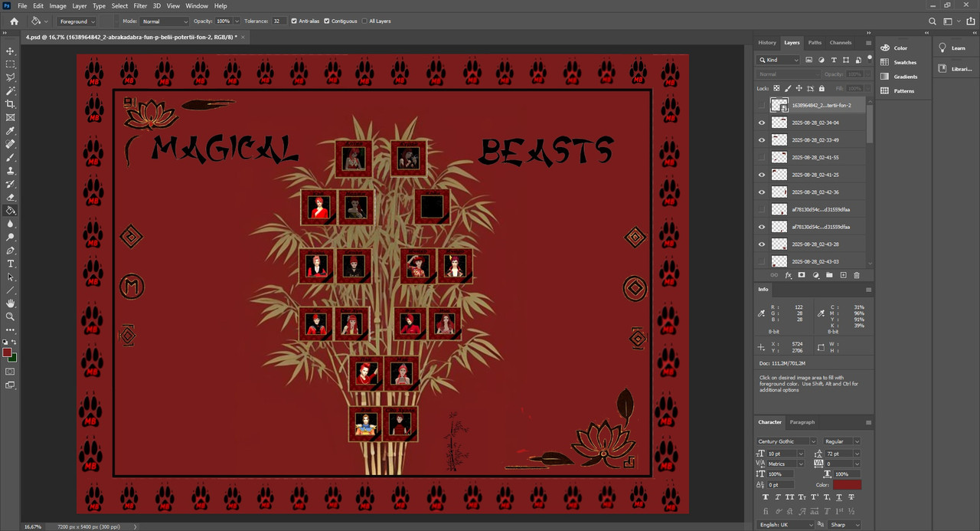Open the Regular font style dropdown
This screenshot has height=531, width=980.
(x=841, y=441)
